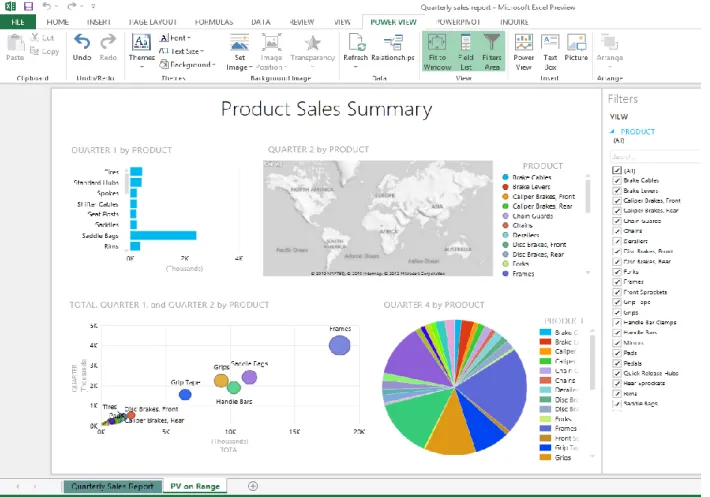Click the quick access Redo arrow
710x497 pixels.
(x=72, y=6)
